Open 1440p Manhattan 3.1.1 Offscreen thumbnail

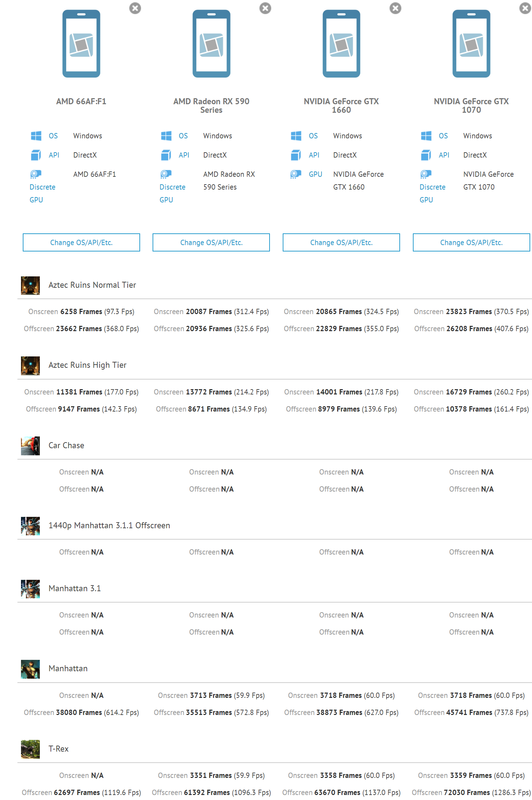(x=30, y=526)
